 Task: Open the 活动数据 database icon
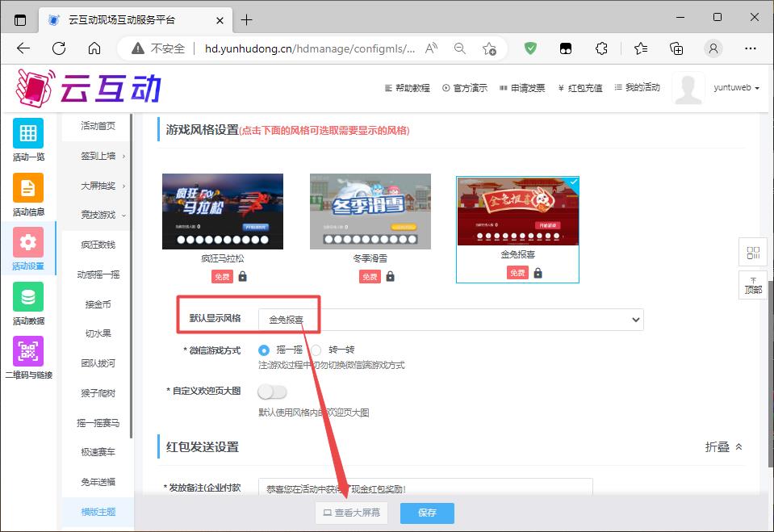coord(28,297)
